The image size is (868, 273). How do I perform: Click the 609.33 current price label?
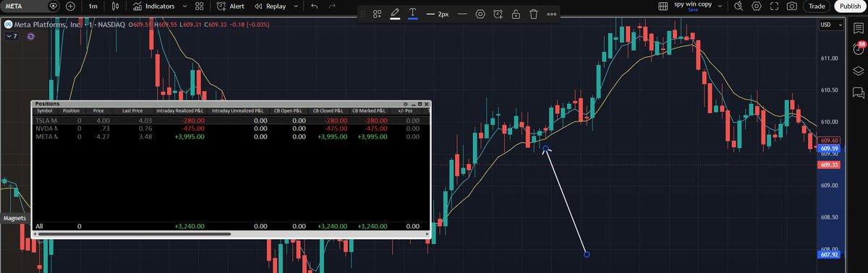click(x=830, y=165)
